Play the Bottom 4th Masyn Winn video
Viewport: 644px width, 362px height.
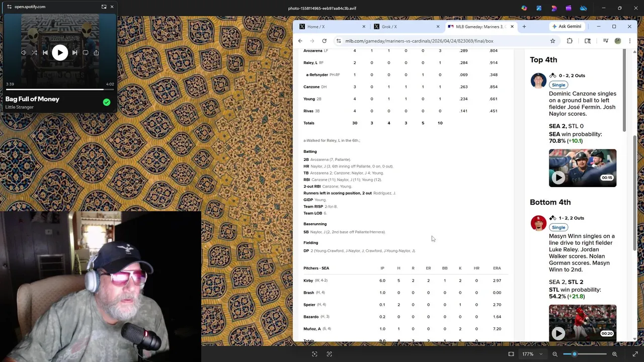click(558, 333)
